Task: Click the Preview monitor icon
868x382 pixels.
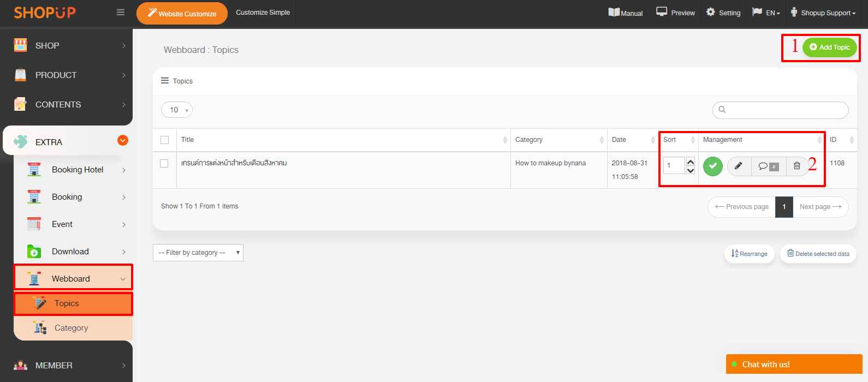Action: 662,11
